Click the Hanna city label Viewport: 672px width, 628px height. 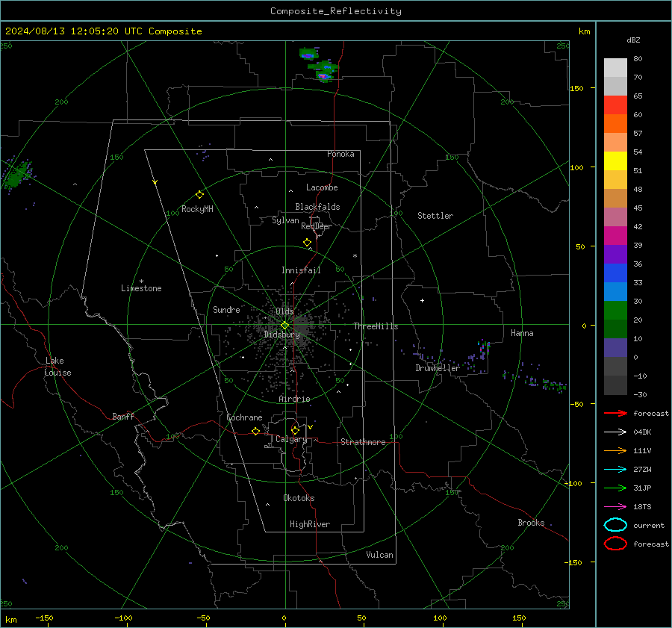click(x=522, y=333)
